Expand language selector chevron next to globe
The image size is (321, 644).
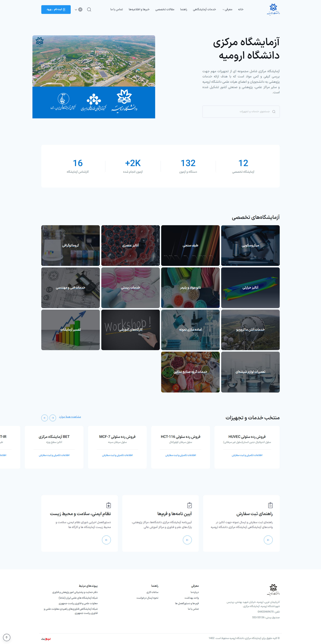76,10
